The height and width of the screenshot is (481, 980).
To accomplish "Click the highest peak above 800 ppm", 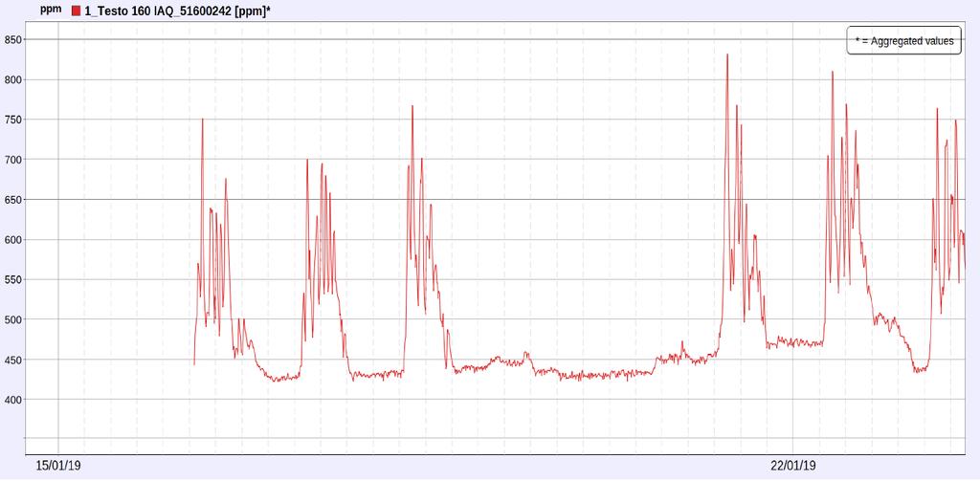I will tap(727, 55).
